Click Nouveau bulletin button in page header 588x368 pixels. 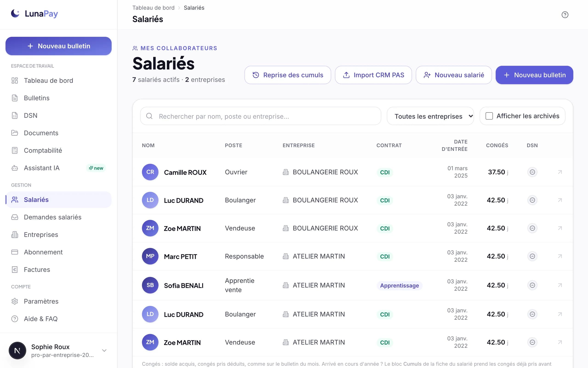[x=534, y=75]
